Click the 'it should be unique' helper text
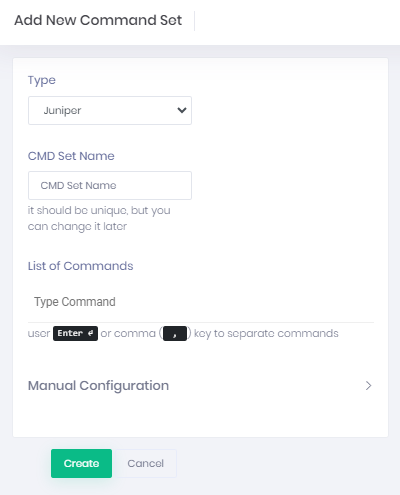Image resolution: width=400 pixels, height=495 pixels. click(99, 218)
